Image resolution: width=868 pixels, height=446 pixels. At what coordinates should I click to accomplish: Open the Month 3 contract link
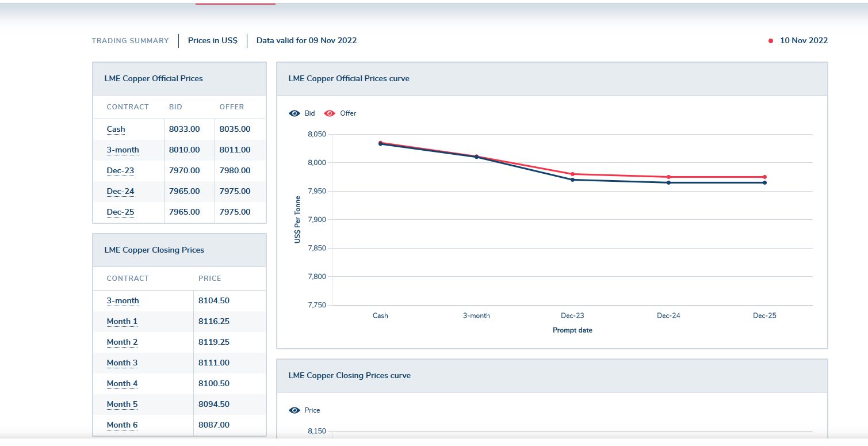(x=122, y=363)
